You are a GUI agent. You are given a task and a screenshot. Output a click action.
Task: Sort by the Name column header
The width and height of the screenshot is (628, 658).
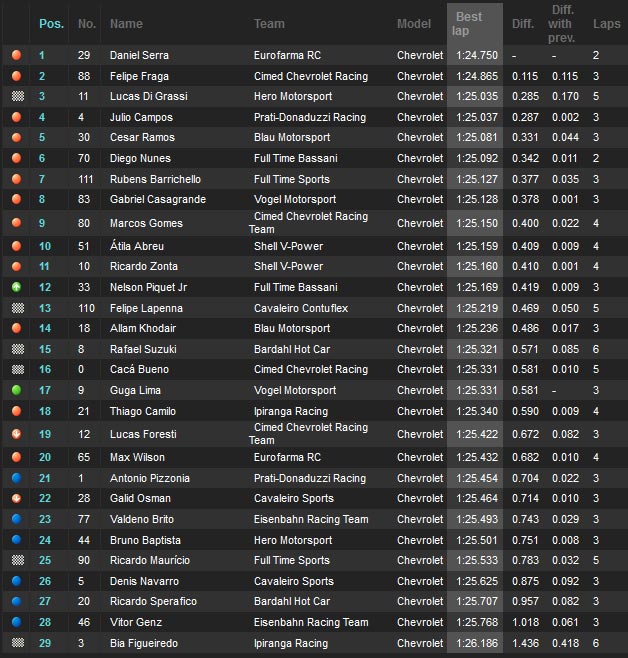pos(126,24)
